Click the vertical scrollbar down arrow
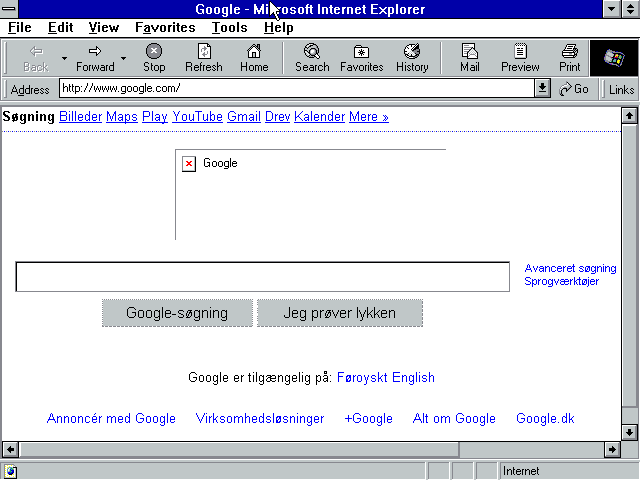Image resolution: width=640 pixels, height=480 pixels. (629, 432)
